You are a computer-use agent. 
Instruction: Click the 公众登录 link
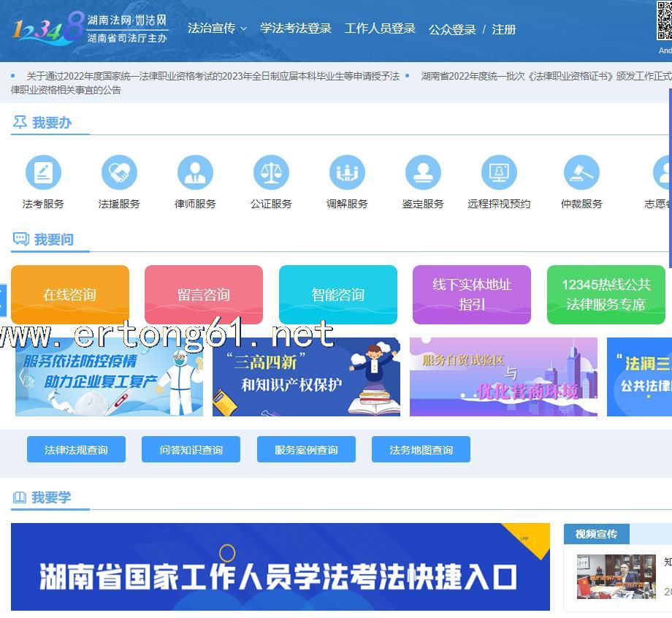tap(452, 30)
